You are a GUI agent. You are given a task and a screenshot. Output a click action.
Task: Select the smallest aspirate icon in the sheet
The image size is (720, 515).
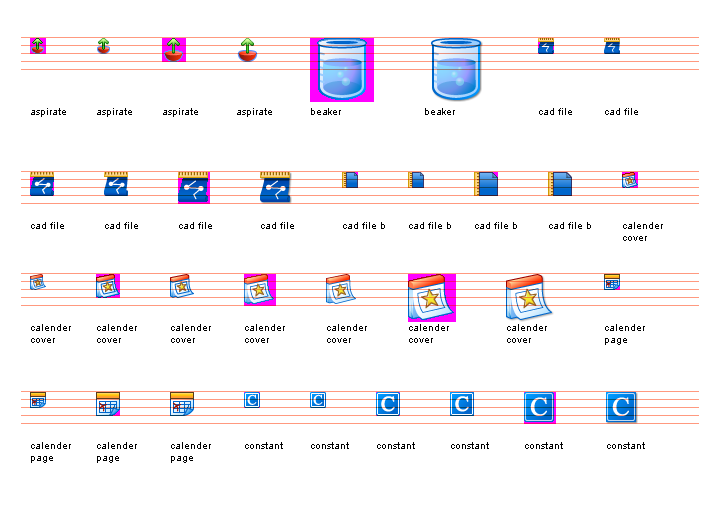38,46
